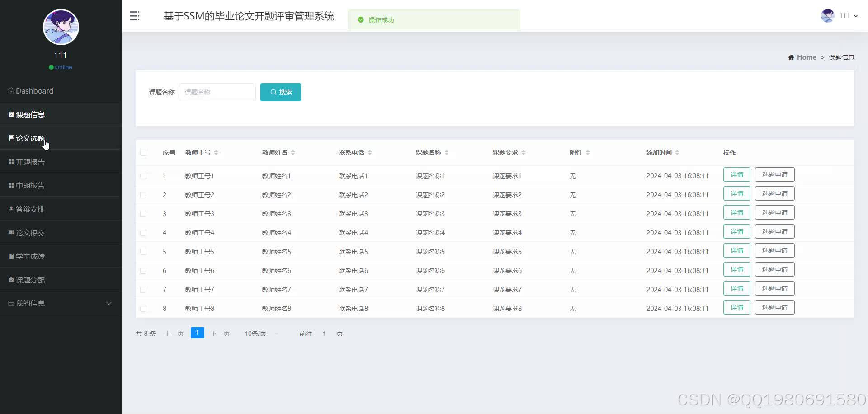Open 详情 for 课题名称3

(736, 212)
